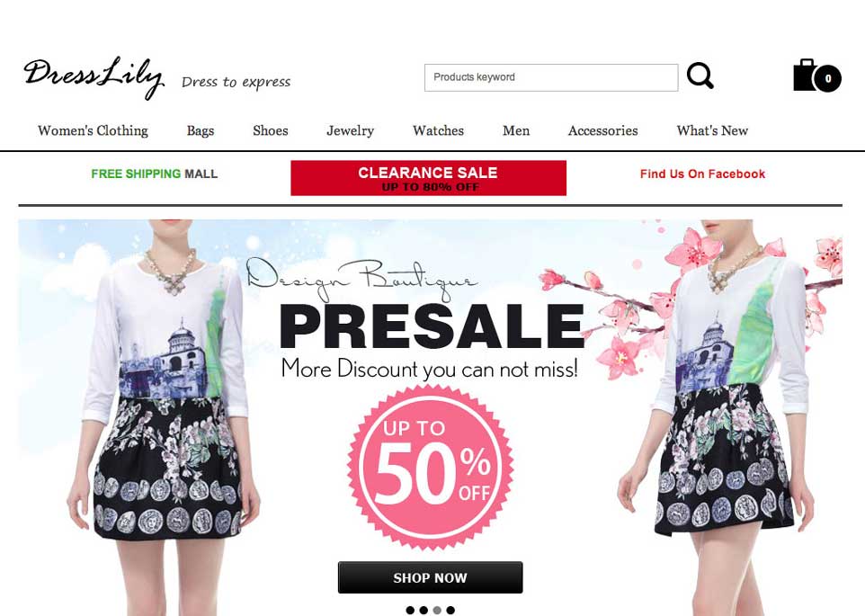865x616 pixels.
Task: Browse the Accessories category
Action: [x=603, y=130]
